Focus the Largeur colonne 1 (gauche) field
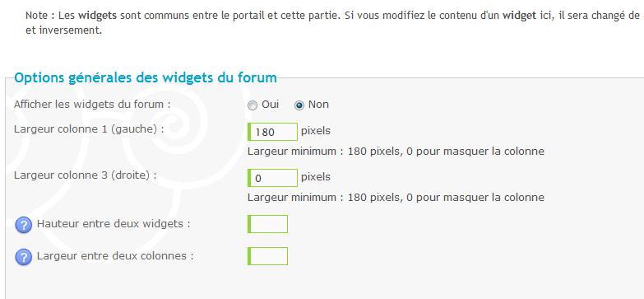 (x=273, y=132)
